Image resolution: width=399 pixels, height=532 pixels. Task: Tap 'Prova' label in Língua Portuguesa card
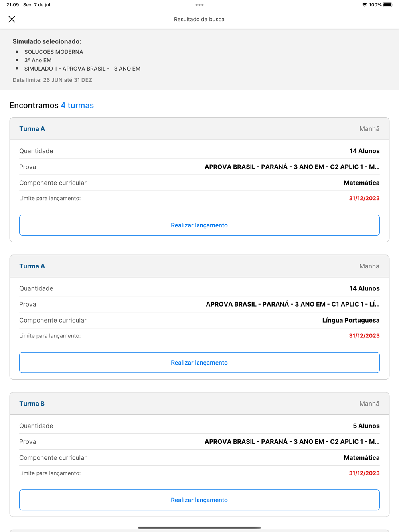coord(28,304)
